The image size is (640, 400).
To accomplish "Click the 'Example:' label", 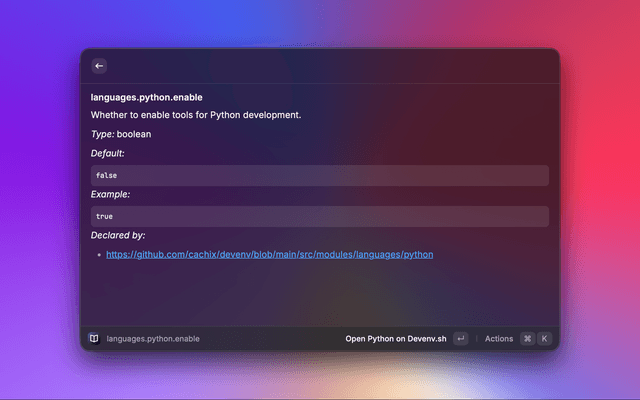I will (110, 194).
